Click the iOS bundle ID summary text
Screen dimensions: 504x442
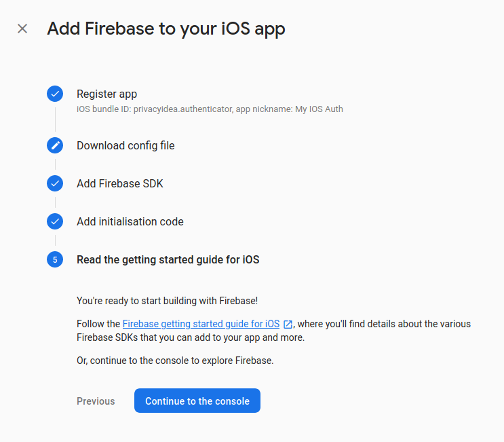[210, 109]
